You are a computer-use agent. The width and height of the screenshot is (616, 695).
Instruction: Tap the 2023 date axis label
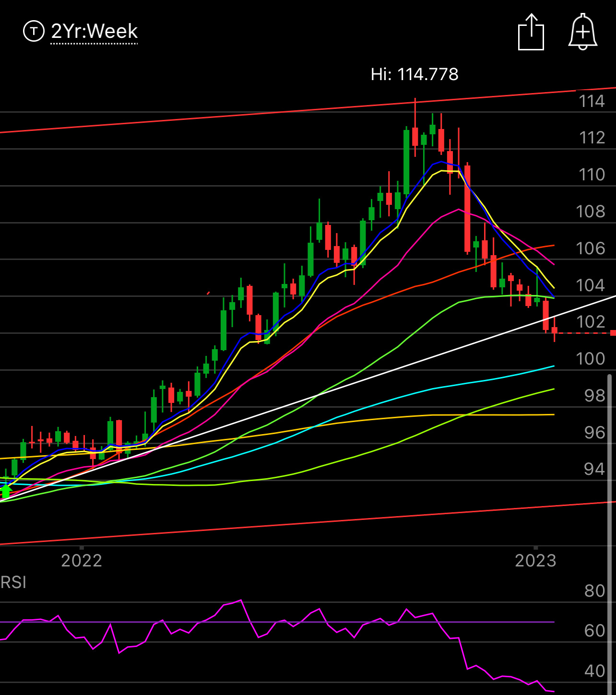(x=535, y=561)
